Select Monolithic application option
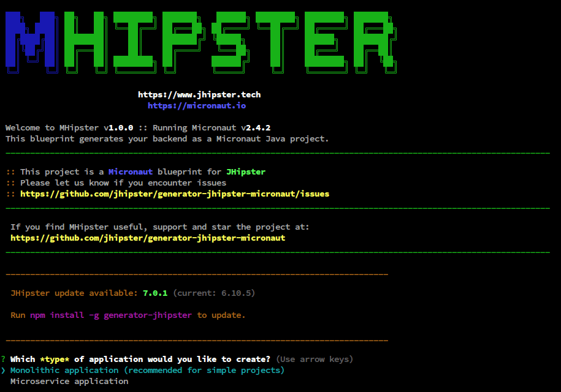 [147, 370]
